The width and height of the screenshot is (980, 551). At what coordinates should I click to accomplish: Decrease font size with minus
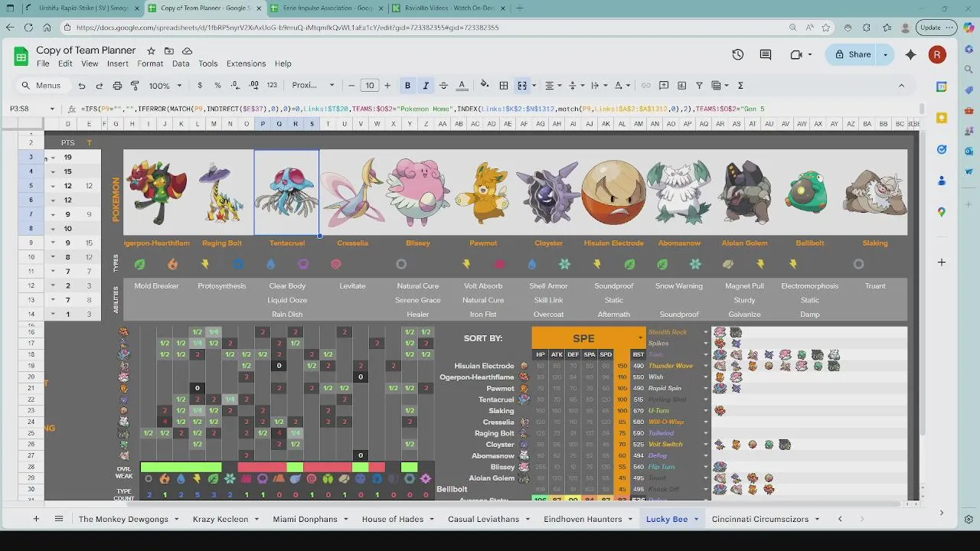click(x=351, y=86)
